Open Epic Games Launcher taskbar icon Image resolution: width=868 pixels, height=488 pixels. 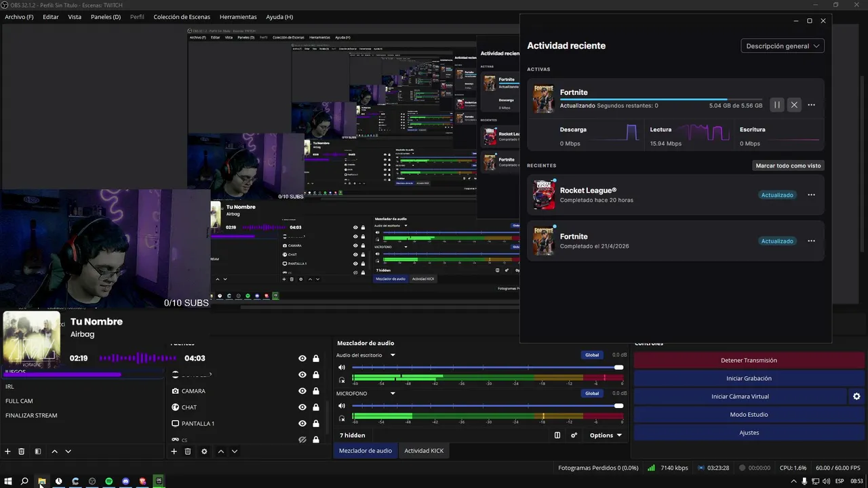159,481
